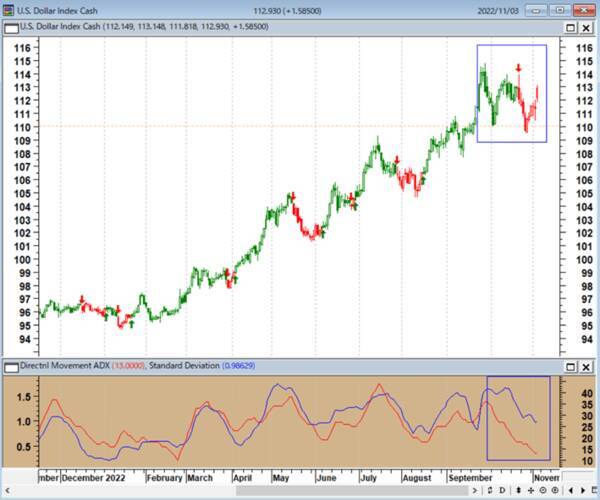600x500 pixels.
Task: Click the refresh cycle icon in bottom toolbar
Action: point(490,490)
